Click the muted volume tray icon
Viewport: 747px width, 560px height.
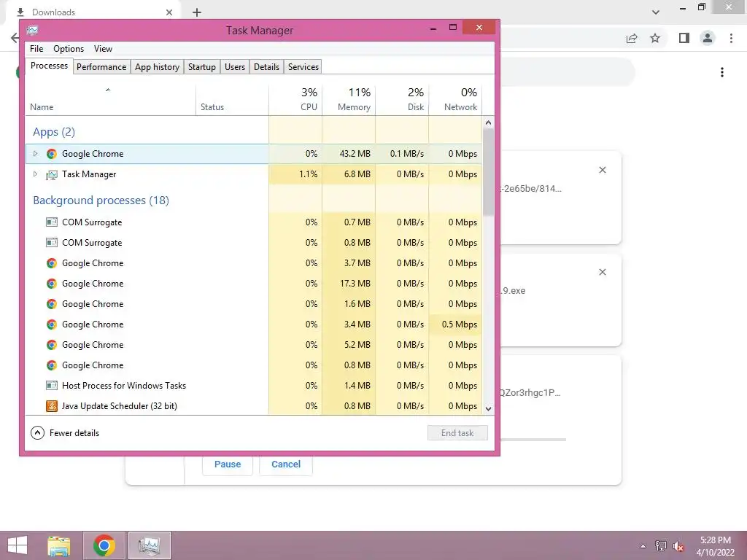678,546
